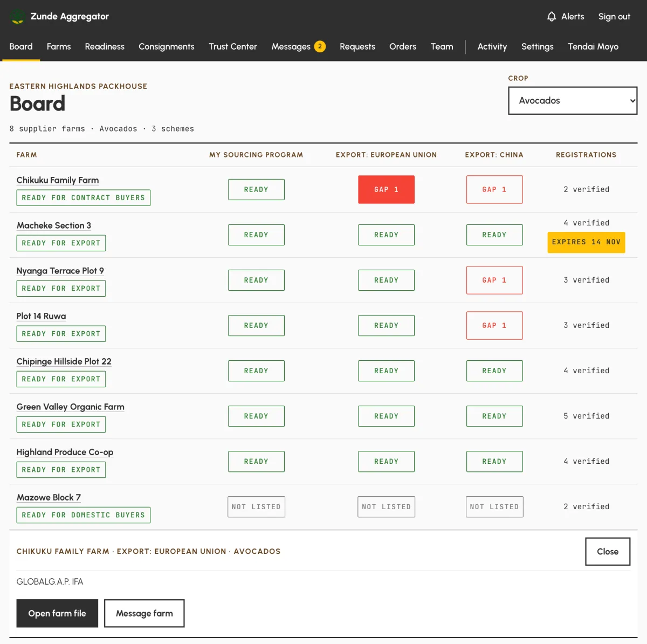The image size is (647, 644).
Task: Open the Mazowe Block 7 farm link
Action: pos(49,497)
